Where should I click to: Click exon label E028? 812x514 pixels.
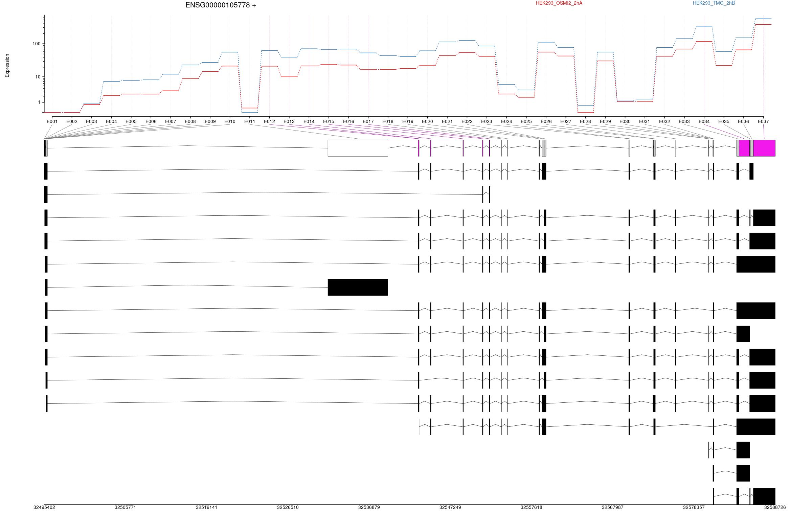[x=585, y=121]
